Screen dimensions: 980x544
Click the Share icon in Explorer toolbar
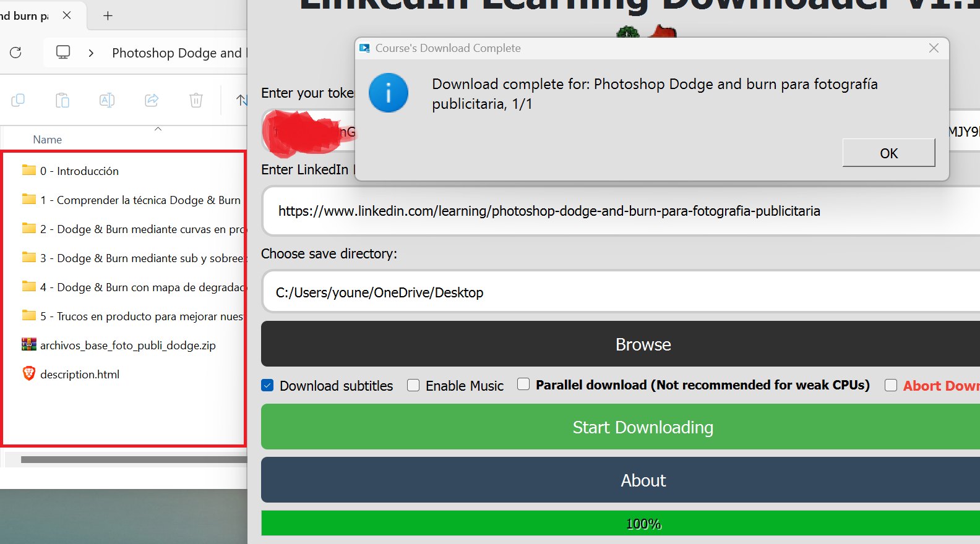[x=152, y=100]
